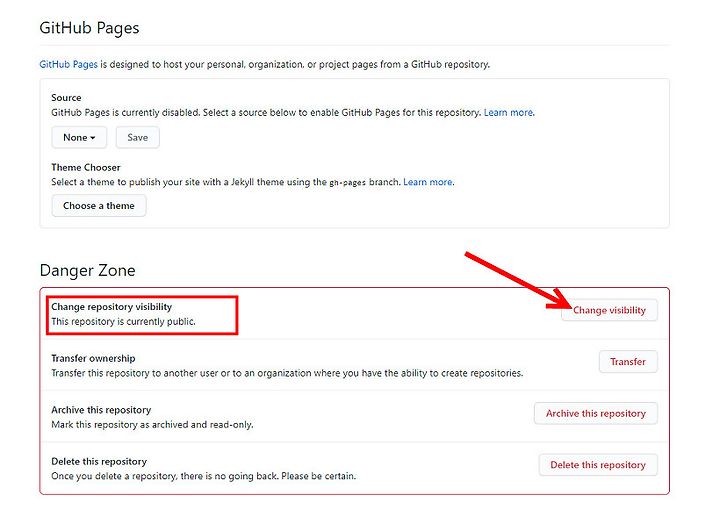Open Learn more link under Theme Chooser
Viewport: 720px width, 510px height.
point(428,182)
